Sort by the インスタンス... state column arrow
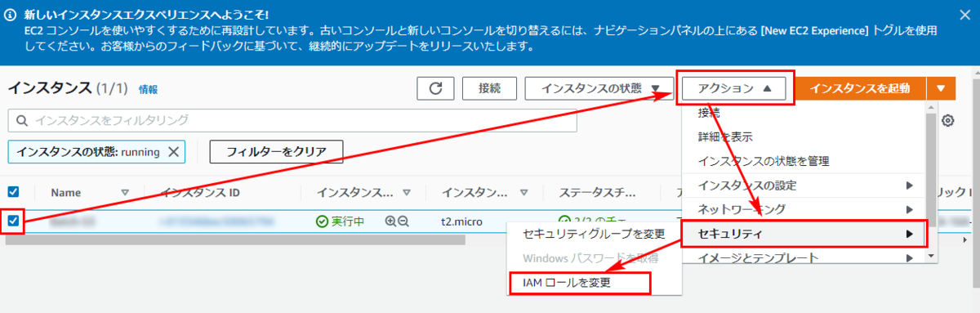 [x=408, y=193]
